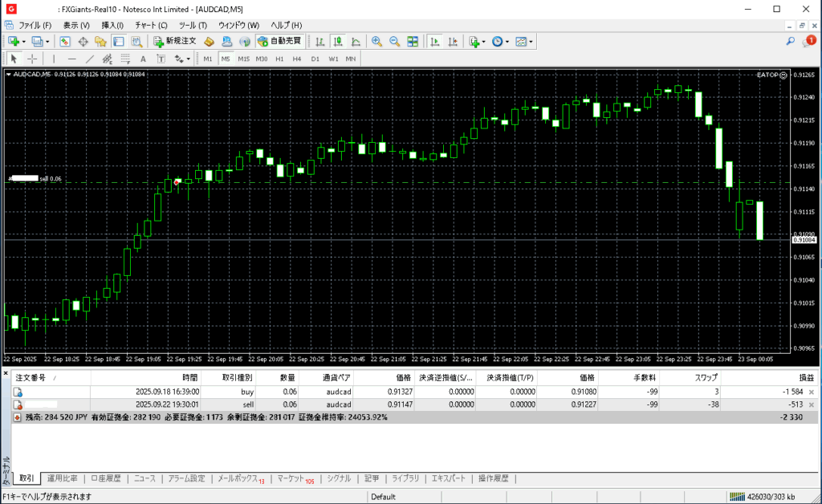The height and width of the screenshot is (504, 822).
Task: Select the crosshair cursor tool
Action: (32, 59)
